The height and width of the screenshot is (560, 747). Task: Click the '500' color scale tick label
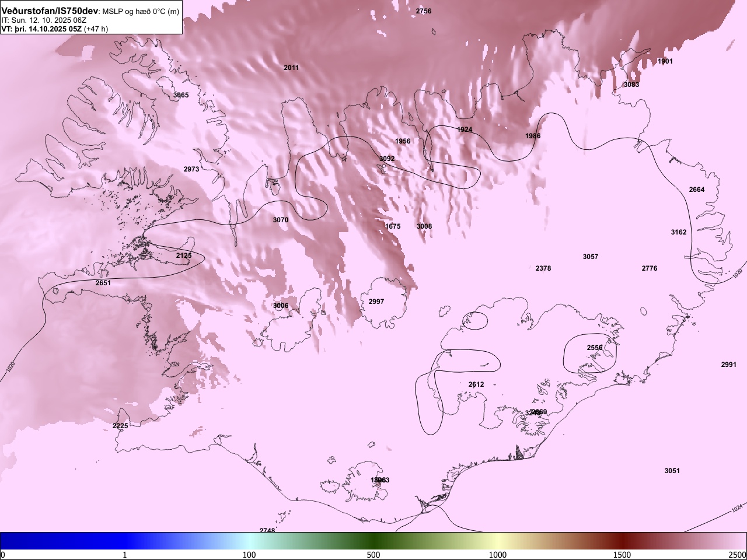point(373,554)
